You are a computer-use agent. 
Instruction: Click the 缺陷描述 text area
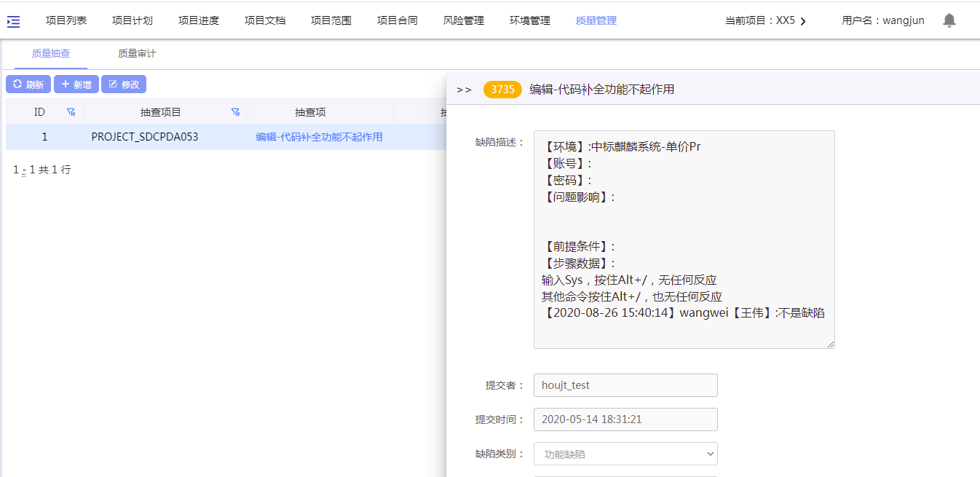684,239
